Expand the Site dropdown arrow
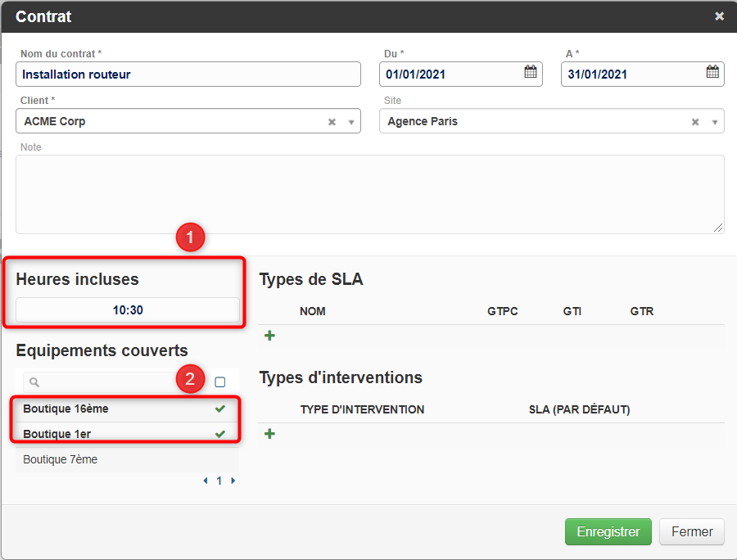Screen dimensions: 737x560 coord(714,122)
